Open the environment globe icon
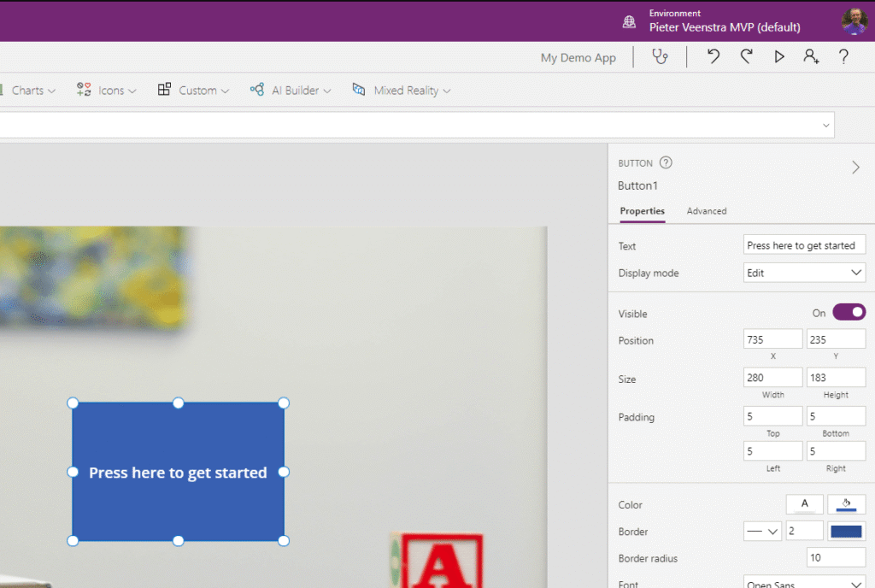 click(x=629, y=21)
